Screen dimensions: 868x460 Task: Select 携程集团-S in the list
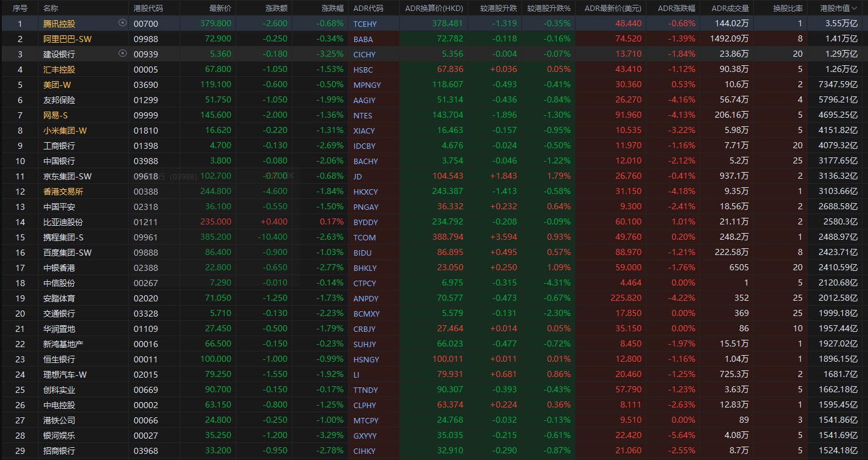(63, 237)
